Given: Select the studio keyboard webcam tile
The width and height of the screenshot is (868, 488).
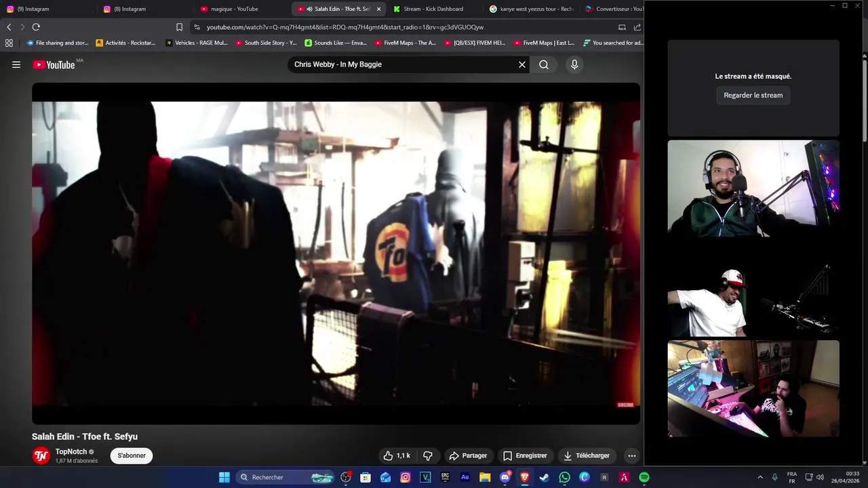Looking at the screenshot, I should [753, 388].
